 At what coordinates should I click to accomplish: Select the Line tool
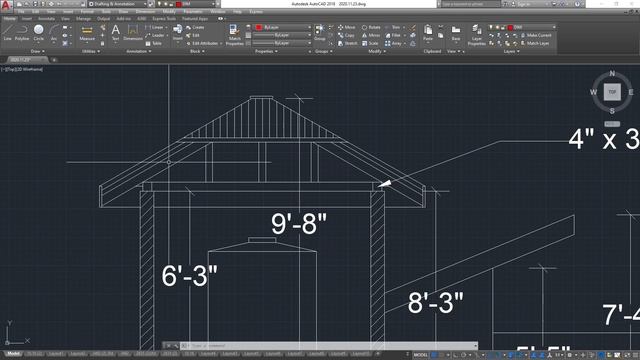tap(7, 32)
